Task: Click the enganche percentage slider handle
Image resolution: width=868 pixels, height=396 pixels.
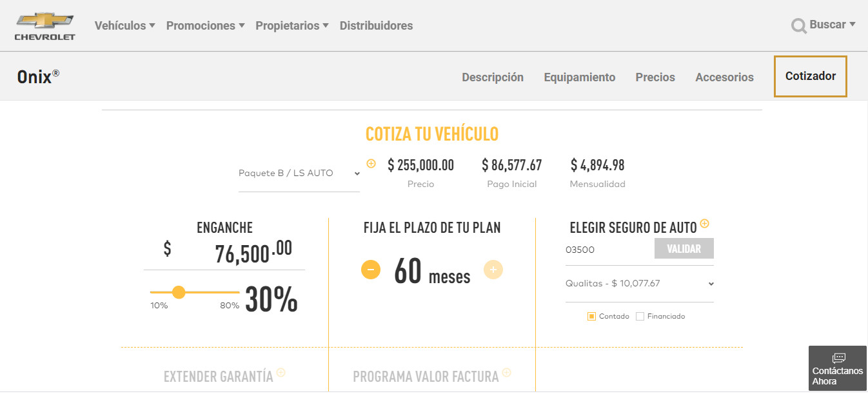Action: [179, 292]
